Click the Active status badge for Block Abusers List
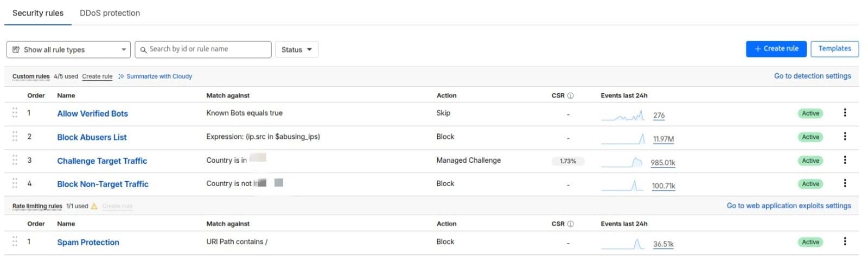868x256 pixels. pyautogui.click(x=810, y=137)
